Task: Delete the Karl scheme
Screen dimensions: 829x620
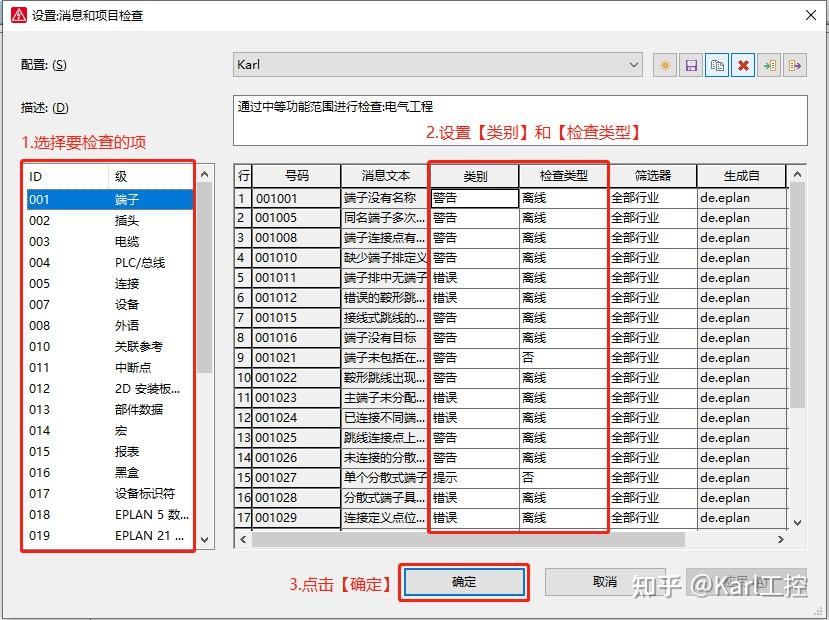Action: click(x=743, y=64)
